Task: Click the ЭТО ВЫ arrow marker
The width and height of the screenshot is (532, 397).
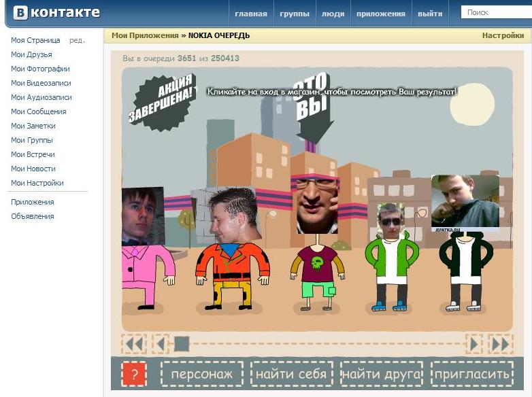Action: pyautogui.click(x=313, y=109)
